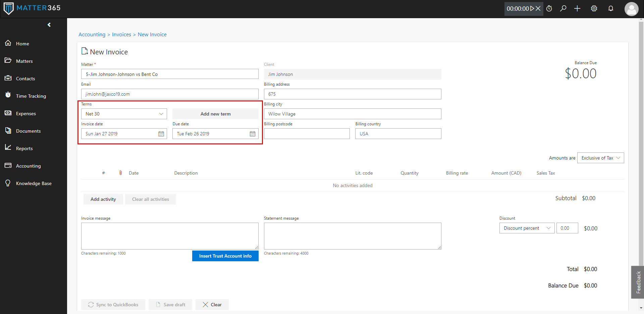Click the attachment paperclip column icon
Image resolution: width=644 pixels, height=314 pixels.
click(121, 173)
